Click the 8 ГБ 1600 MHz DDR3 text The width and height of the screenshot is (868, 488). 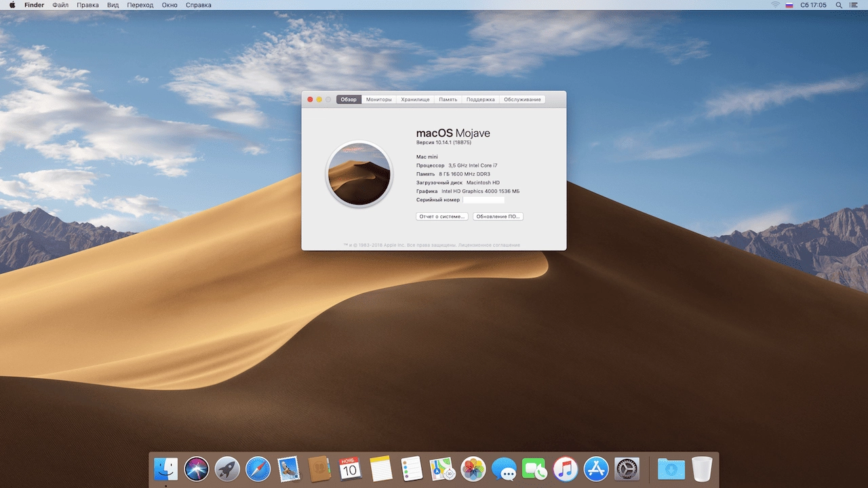coord(465,174)
